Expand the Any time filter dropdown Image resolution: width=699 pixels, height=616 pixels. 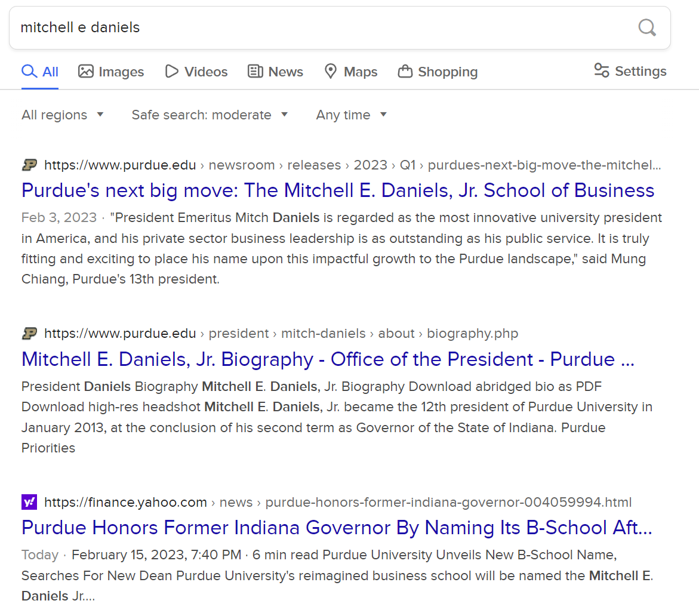point(351,115)
